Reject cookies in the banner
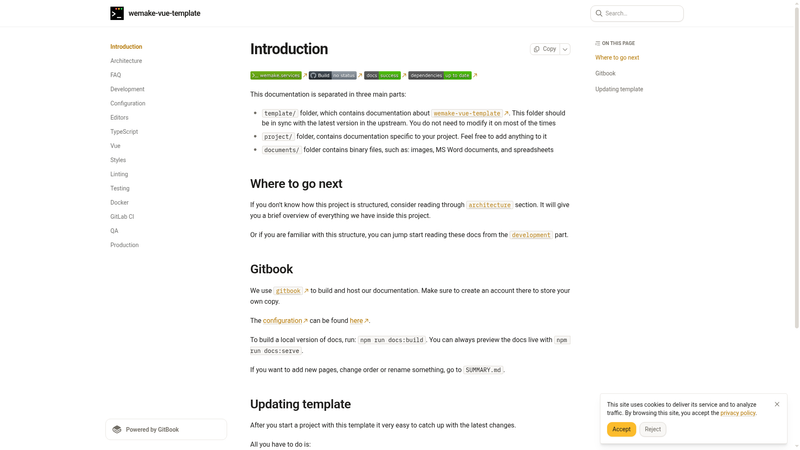This screenshot has height=450, width=800. 652,429
